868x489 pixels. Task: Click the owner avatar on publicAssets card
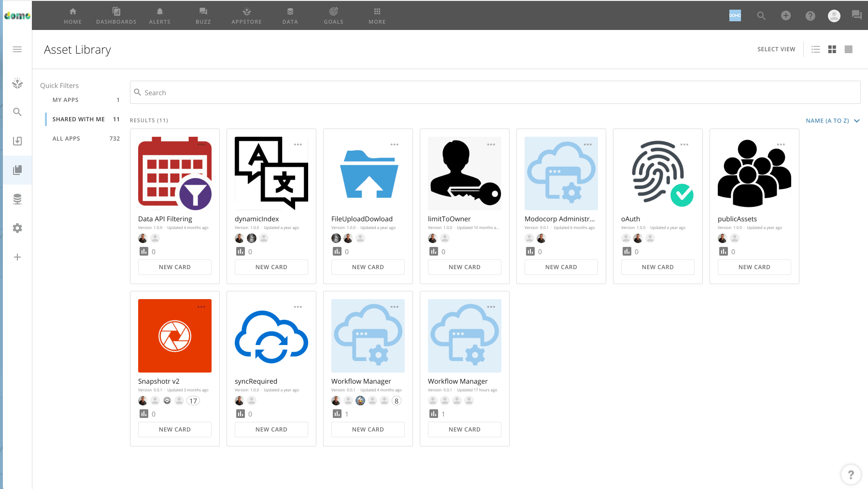pyautogui.click(x=723, y=238)
